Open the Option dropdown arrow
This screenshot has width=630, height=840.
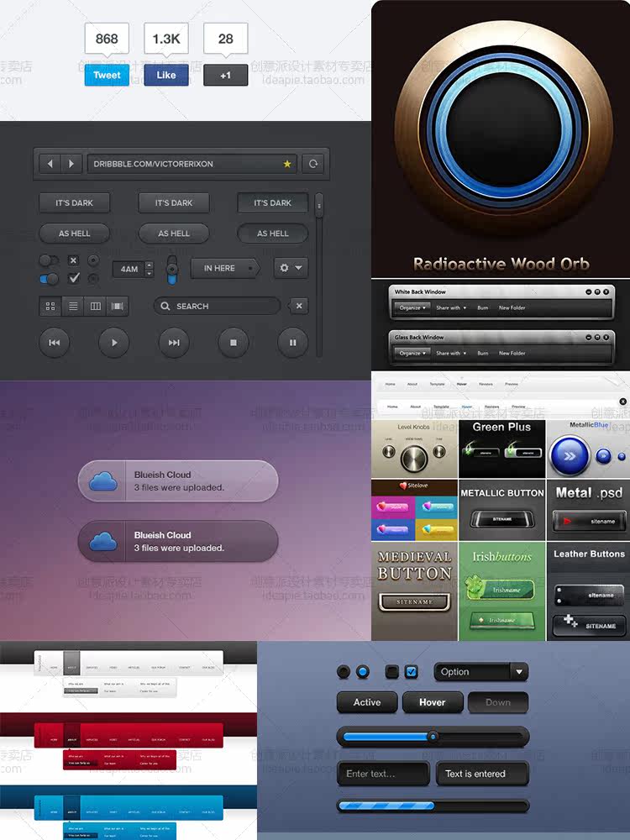(518, 672)
